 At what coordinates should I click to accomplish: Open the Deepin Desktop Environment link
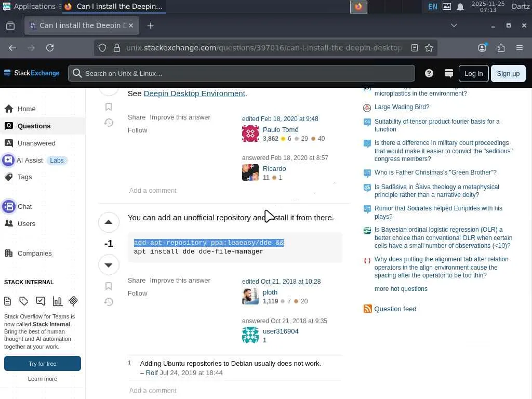(x=194, y=94)
